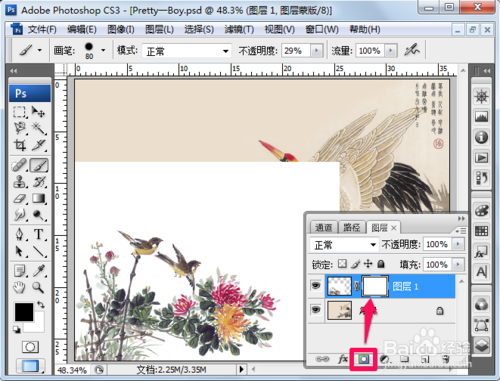Open the 编辑(E) menu

82,30
